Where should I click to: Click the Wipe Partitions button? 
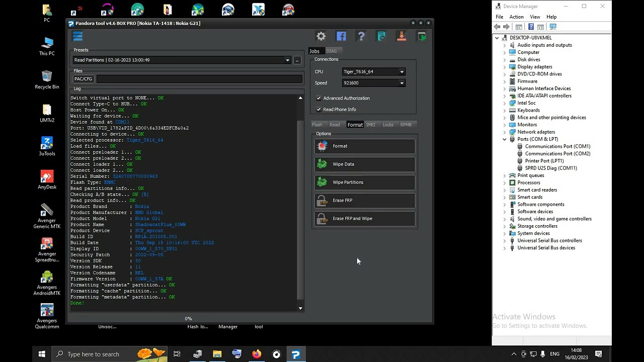(x=365, y=183)
